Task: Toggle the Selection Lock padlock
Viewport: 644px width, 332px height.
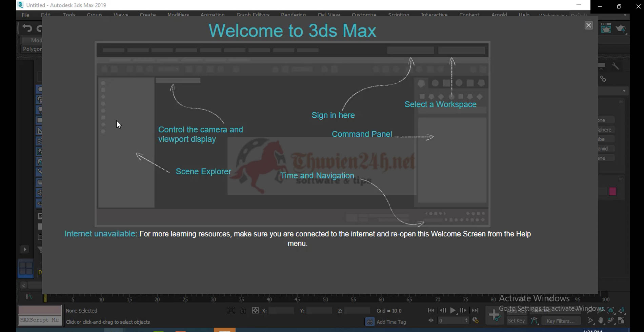Action: 243,310
